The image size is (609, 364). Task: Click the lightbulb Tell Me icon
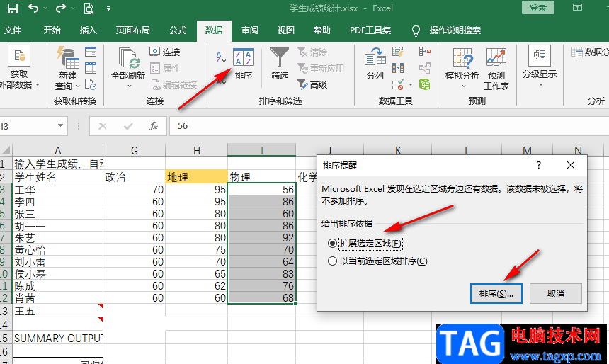(416, 30)
